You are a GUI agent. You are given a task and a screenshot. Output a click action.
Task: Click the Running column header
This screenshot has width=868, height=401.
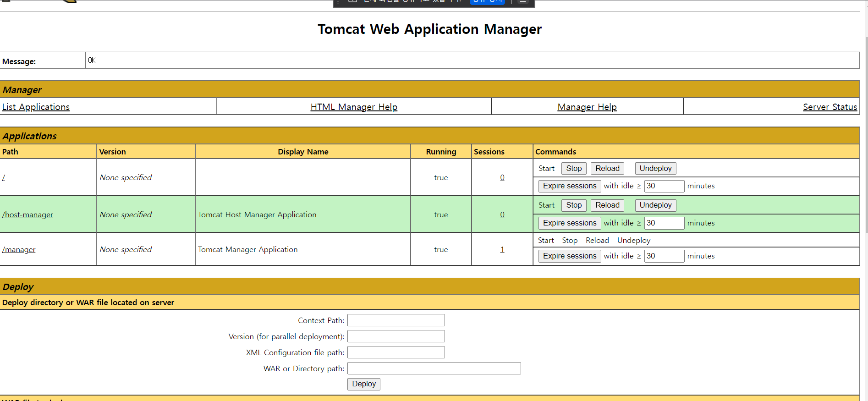441,152
